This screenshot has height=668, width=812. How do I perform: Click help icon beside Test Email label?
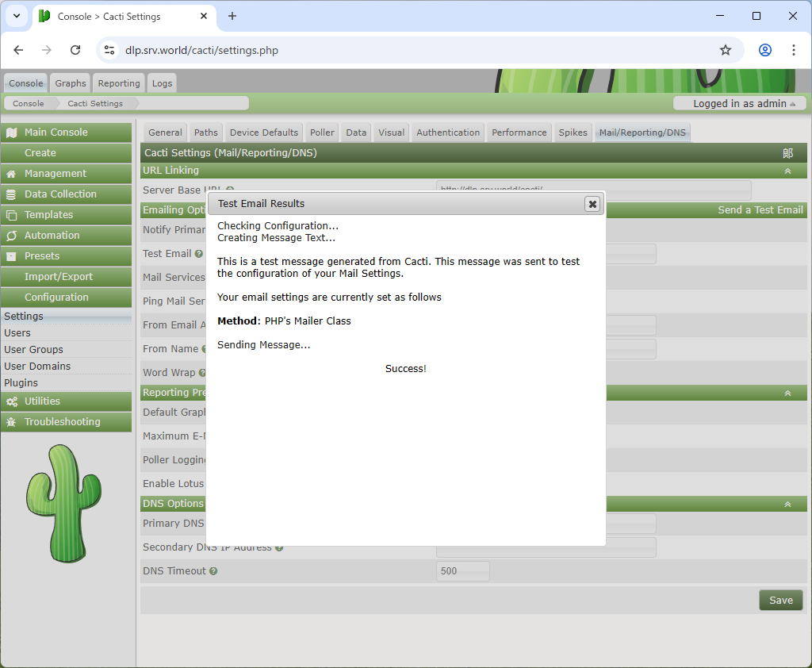[199, 254]
